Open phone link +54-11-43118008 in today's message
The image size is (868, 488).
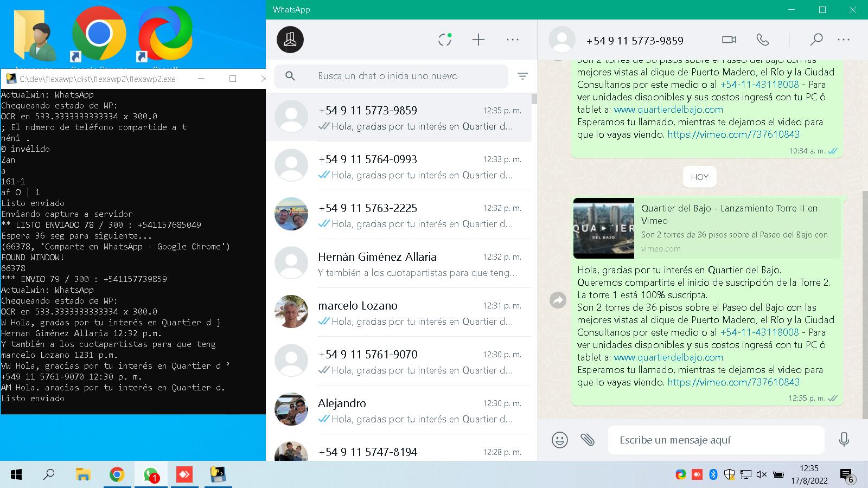(x=759, y=332)
